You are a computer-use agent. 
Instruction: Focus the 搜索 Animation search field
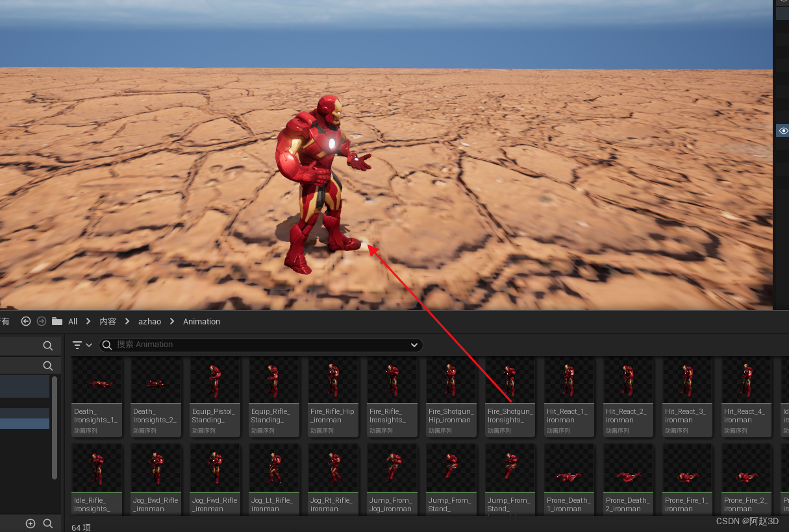click(261, 345)
